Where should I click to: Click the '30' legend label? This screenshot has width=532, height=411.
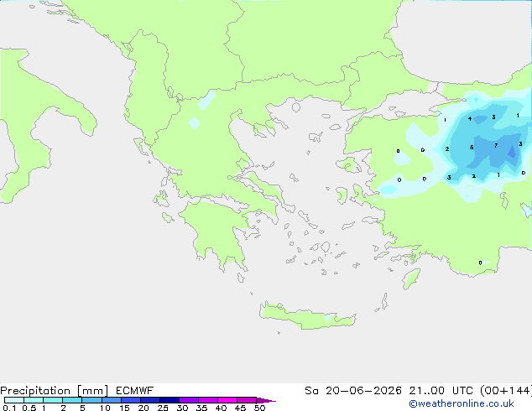182,408
